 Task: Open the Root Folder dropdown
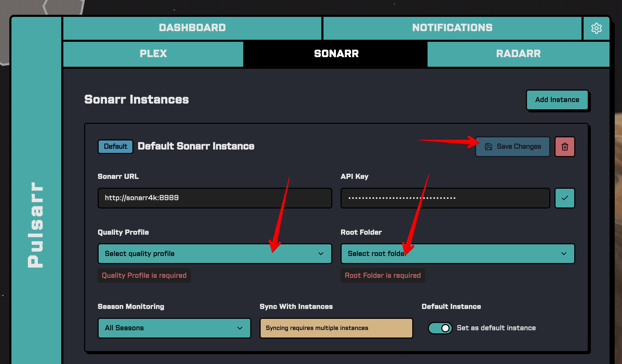(458, 254)
